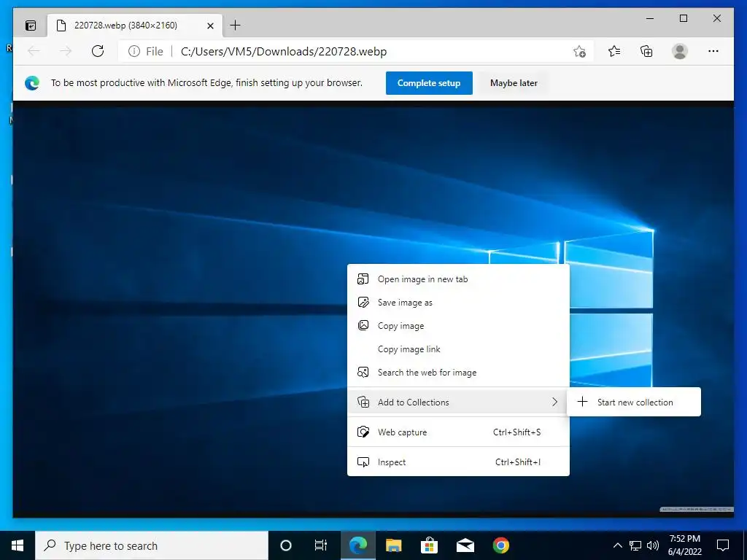The height and width of the screenshot is (560, 747).
Task: Click the Type here to search box
Action: (152, 545)
